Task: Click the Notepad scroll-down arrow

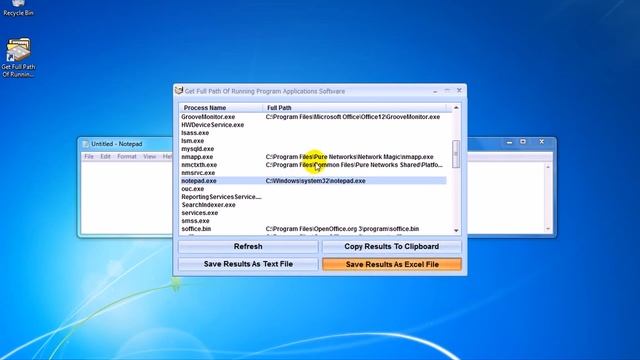Action: (x=548, y=229)
